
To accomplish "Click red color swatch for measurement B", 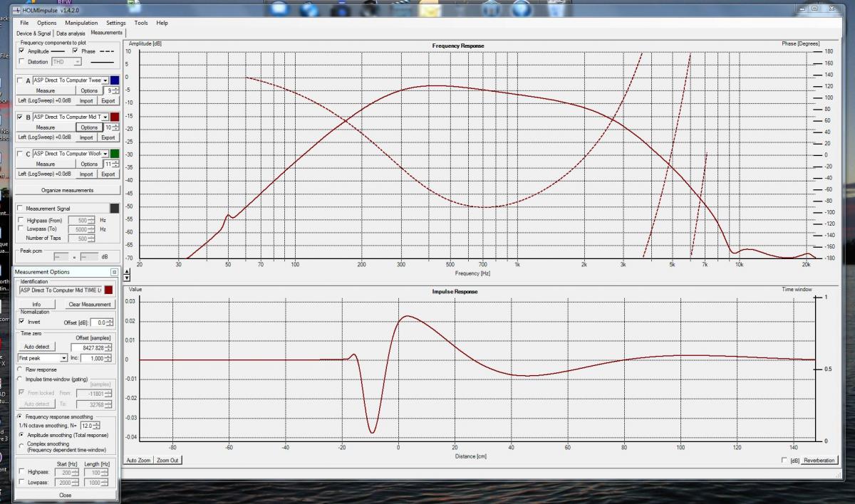I will 115,117.
